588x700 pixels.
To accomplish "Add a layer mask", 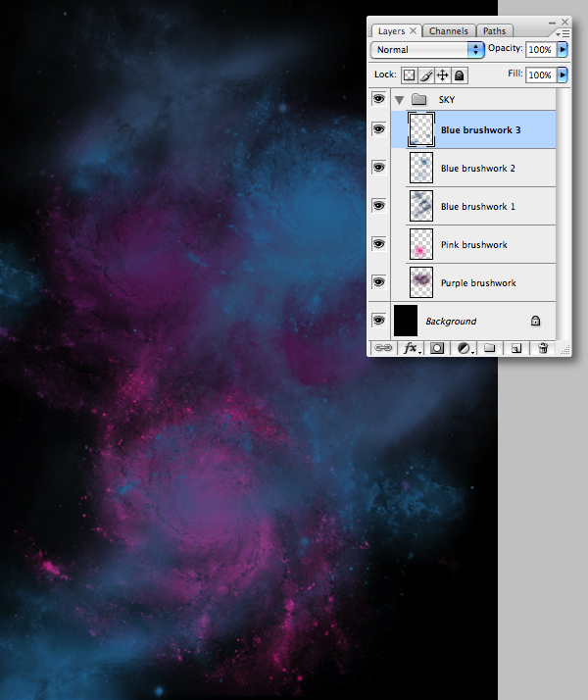I will (x=437, y=348).
